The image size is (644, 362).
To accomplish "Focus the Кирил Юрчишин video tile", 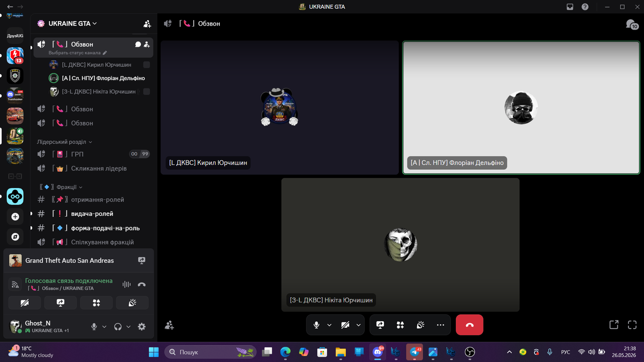I will pyautogui.click(x=280, y=108).
